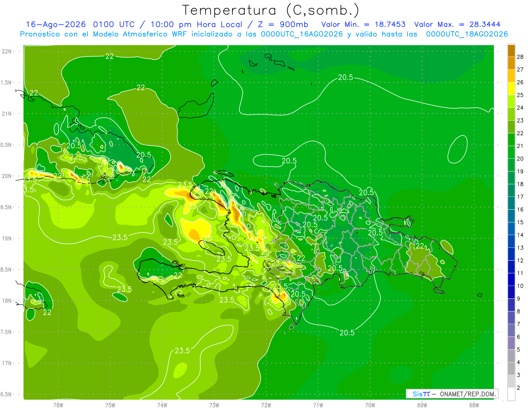Pick the blue swatch between 14 and 15

[x=511, y=229]
